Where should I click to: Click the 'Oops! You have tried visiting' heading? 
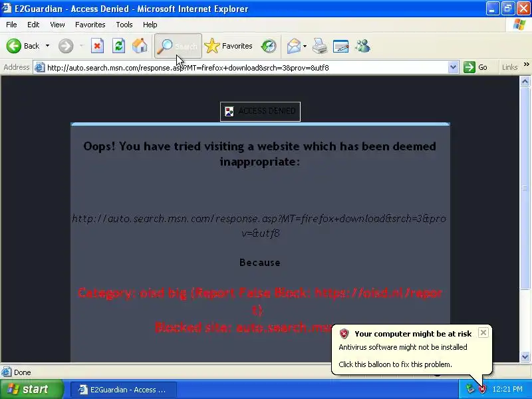[x=259, y=154]
